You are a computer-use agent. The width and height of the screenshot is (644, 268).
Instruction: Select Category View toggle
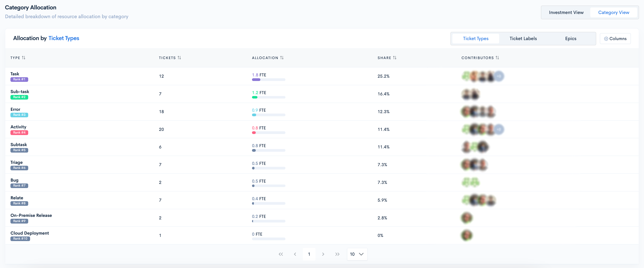pos(613,13)
